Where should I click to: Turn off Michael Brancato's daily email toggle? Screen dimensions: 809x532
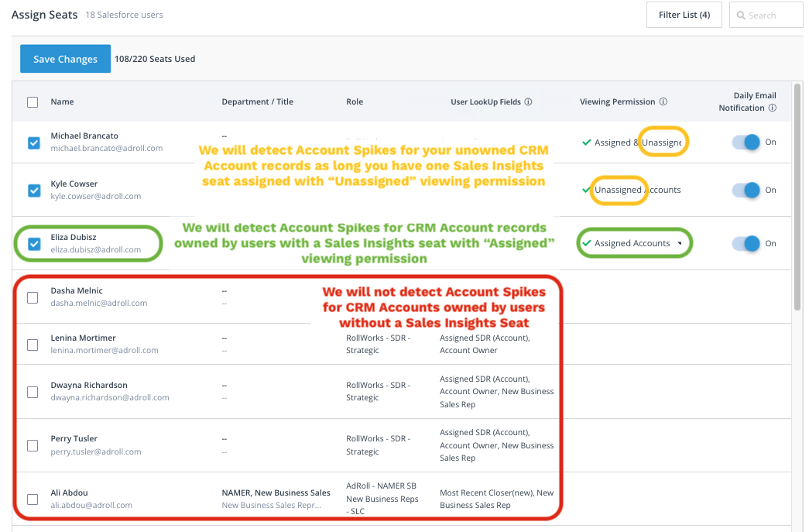(x=746, y=142)
